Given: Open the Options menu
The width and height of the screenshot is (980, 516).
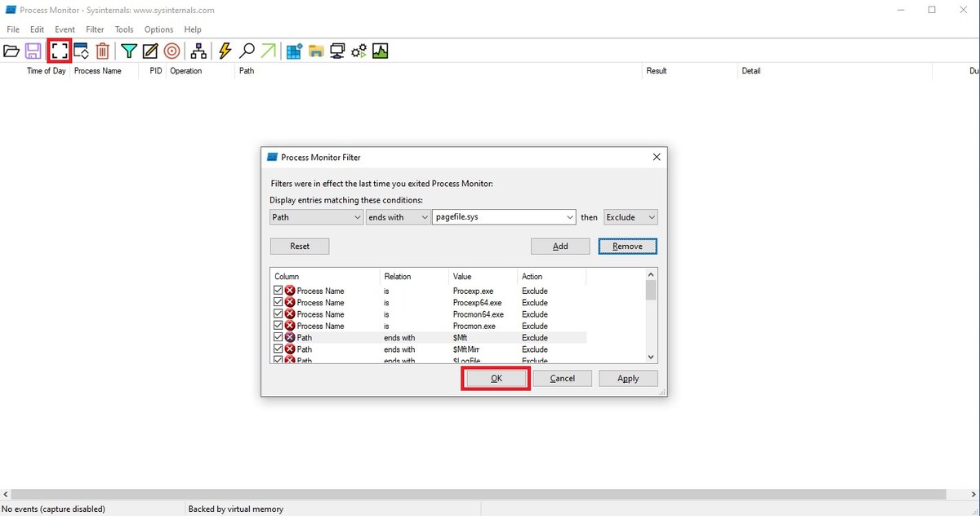Looking at the screenshot, I should [158, 29].
